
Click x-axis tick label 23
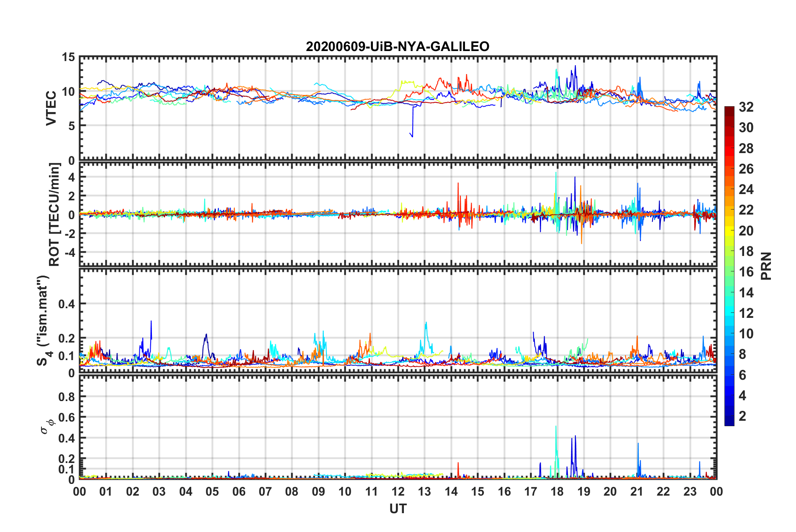(x=690, y=491)
